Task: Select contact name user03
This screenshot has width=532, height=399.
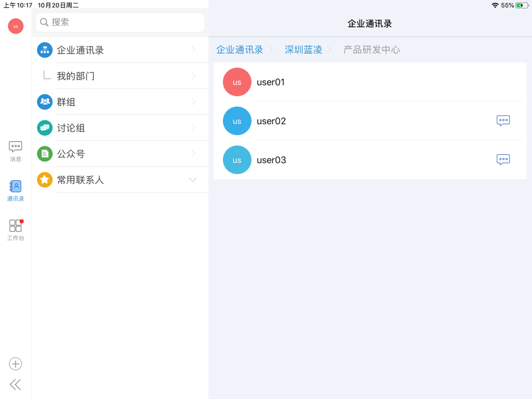Action: (x=271, y=160)
